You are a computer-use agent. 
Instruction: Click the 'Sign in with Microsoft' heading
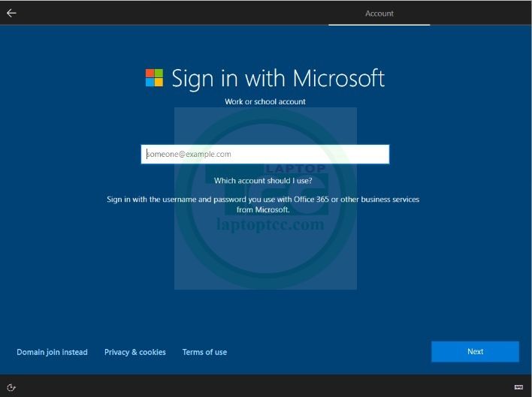coord(278,78)
